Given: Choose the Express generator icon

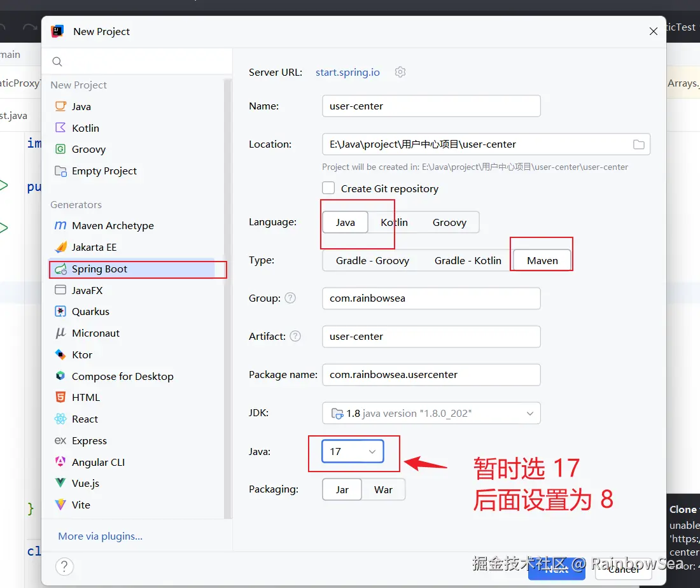Looking at the screenshot, I should (x=60, y=440).
